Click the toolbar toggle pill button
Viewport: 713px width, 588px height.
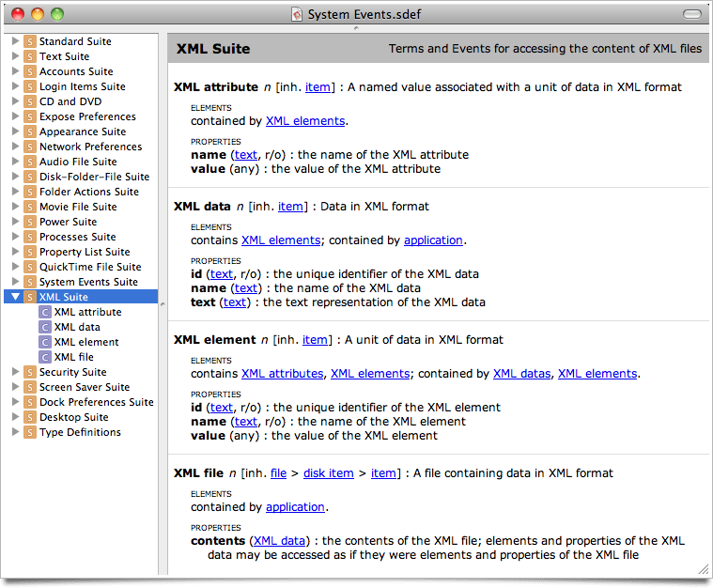[x=692, y=14]
